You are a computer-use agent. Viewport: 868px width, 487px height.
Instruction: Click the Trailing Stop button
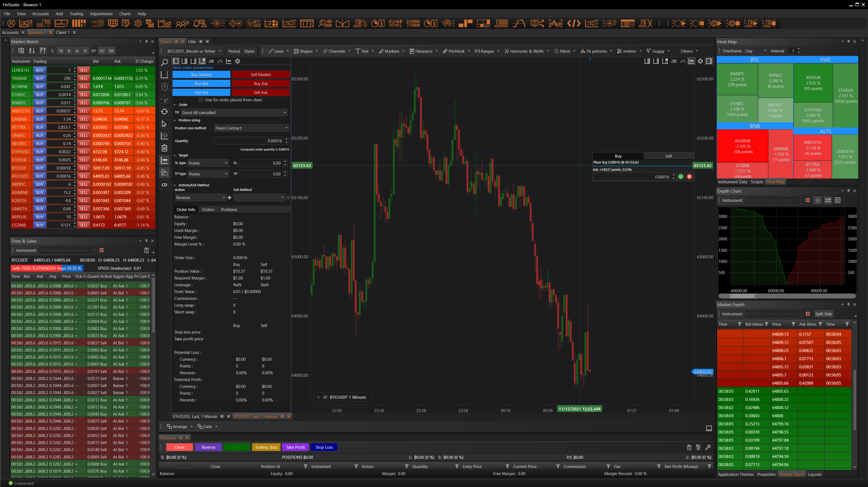pyautogui.click(x=266, y=447)
